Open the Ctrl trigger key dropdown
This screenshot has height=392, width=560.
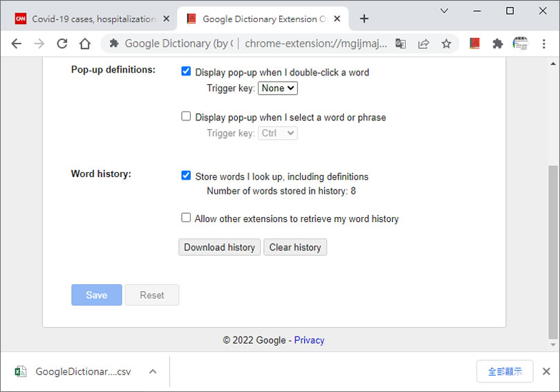coord(277,133)
